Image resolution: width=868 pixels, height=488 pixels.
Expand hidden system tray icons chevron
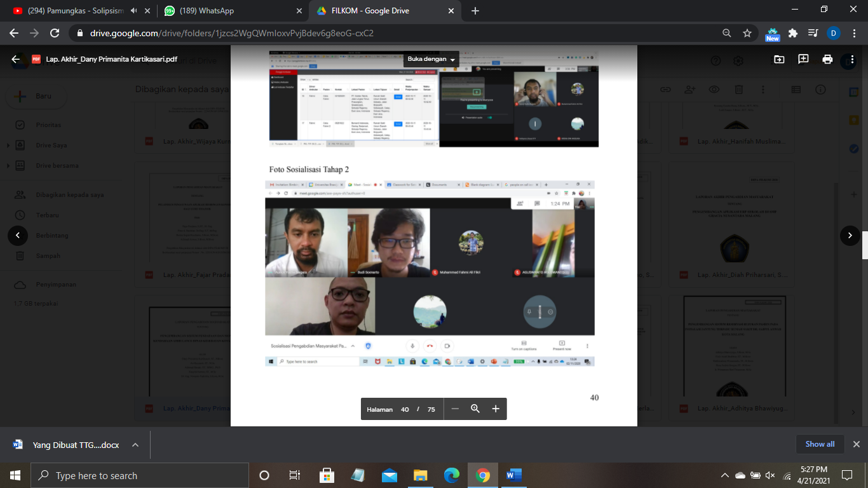pyautogui.click(x=724, y=475)
